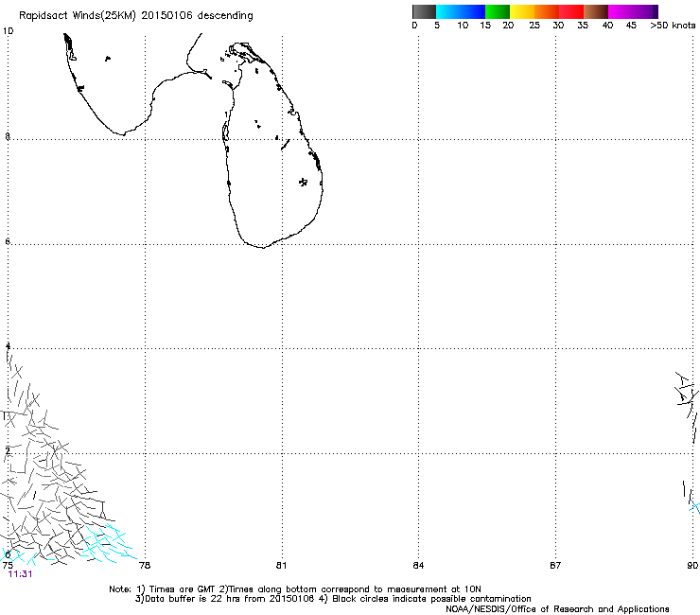Click the '25' legend scale number
The width and height of the screenshot is (700, 615).
tap(534, 26)
